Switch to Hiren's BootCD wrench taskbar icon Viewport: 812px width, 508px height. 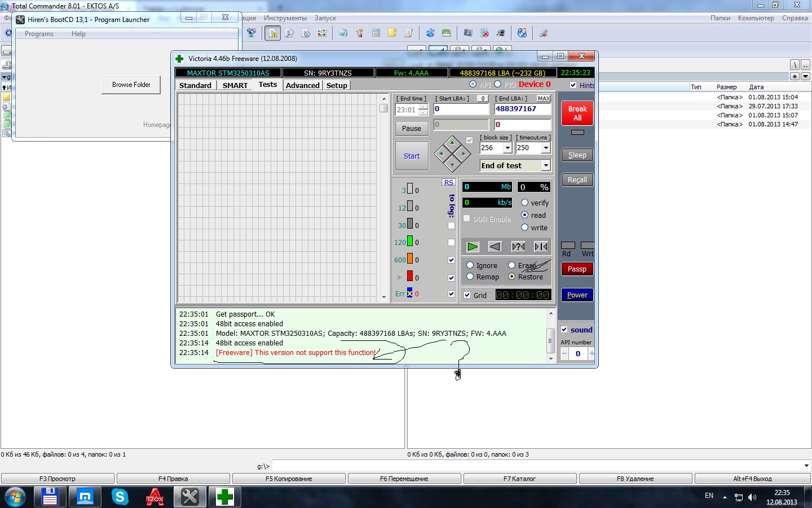click(x=190, y=497)
